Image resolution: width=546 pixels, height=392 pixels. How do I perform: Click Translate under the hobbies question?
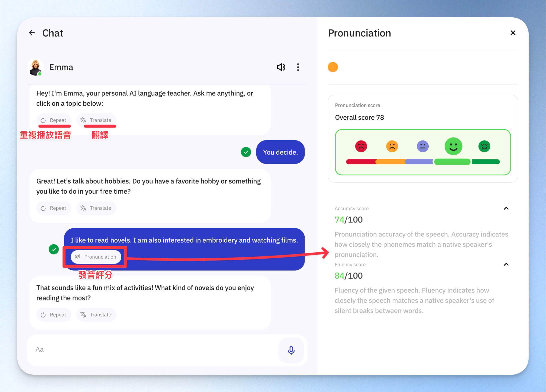pyautogui.click(x=96, y=208)
